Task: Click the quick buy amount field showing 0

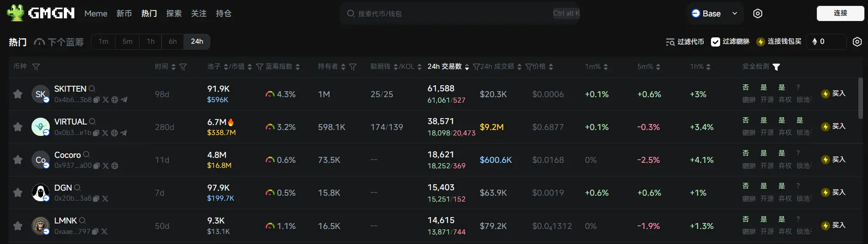Action: click(x=826, y=42)
